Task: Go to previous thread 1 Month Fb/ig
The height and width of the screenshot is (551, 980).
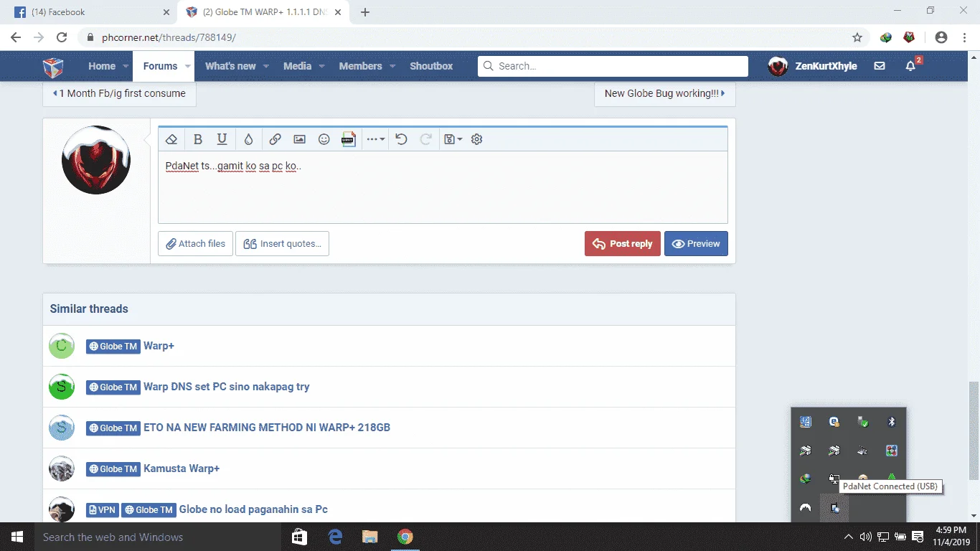Action: [119, 93]
